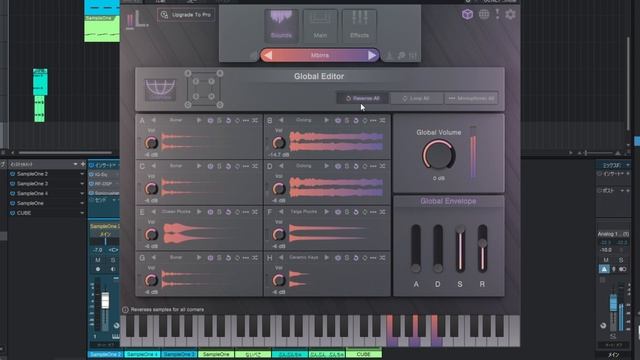Select previous sample for source B
The height and width of the screenshot is (360, 640).
point(281,120)
